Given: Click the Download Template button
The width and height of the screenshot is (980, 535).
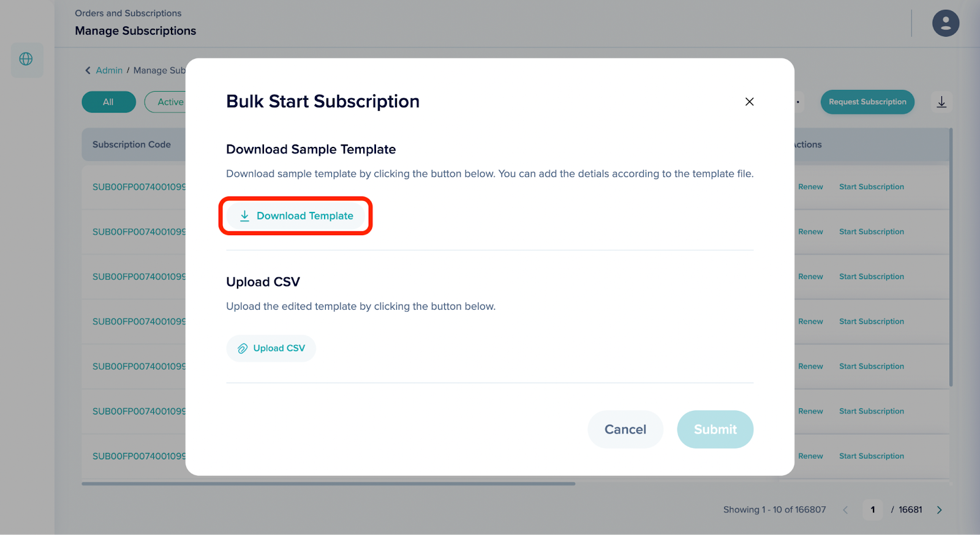Looking at the screenshot, I should click(x=296, y=216).
